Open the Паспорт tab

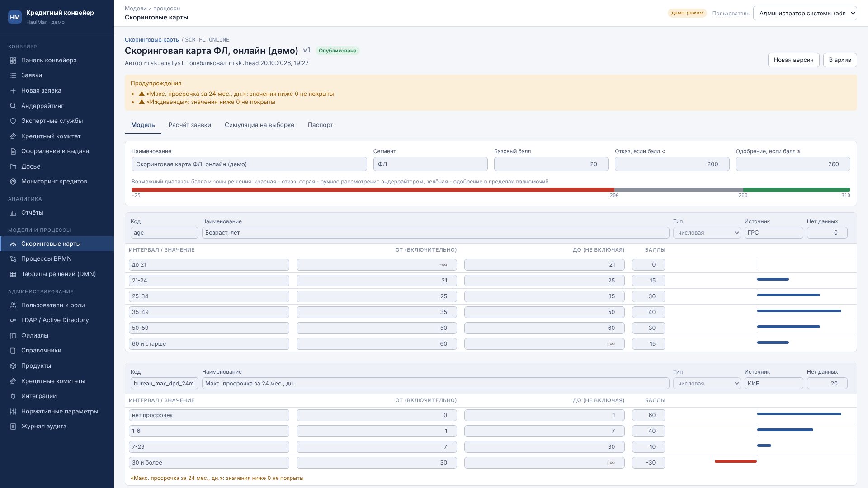(320, 125)
